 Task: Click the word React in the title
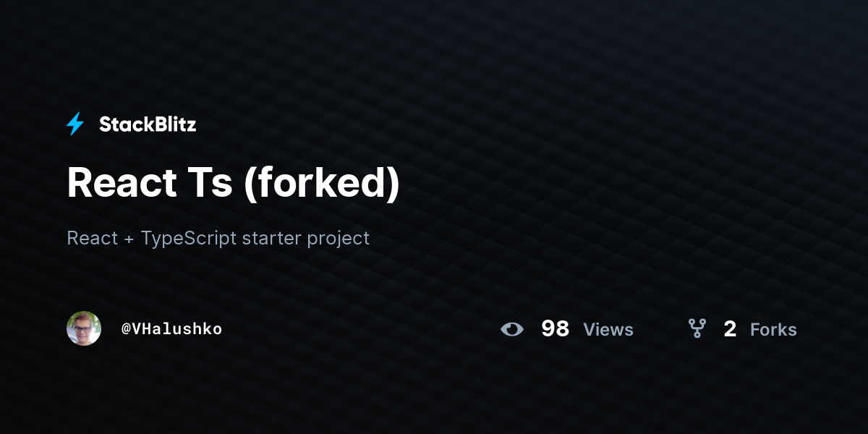[x=122, y=183]
